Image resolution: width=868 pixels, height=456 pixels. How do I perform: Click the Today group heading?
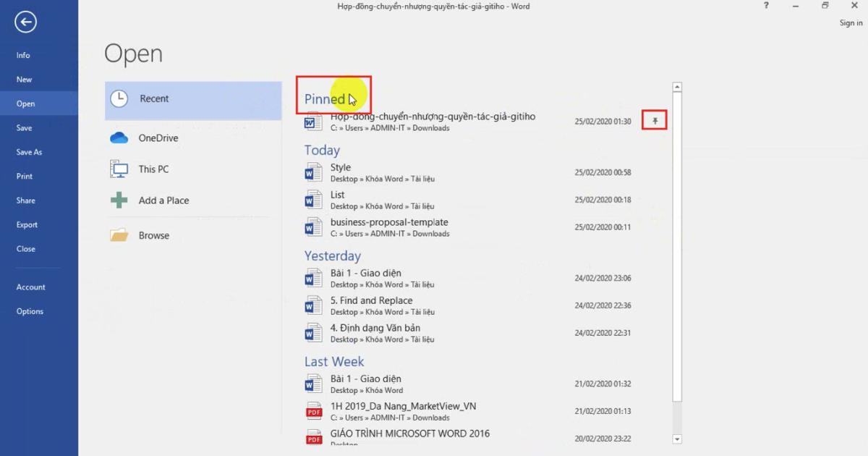click(322, 150)
